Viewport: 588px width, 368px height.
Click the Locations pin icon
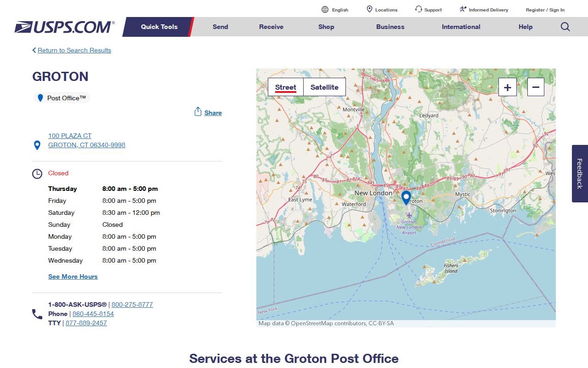click(x=369, y=9)
